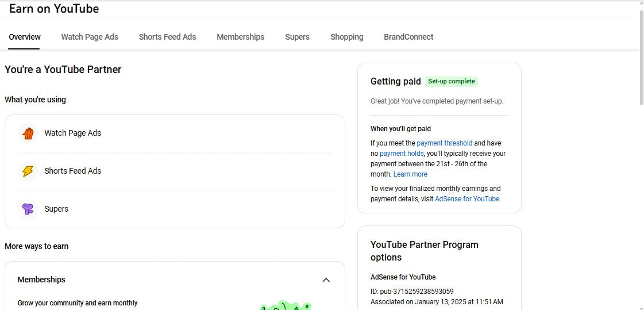This screenshot has height=310, width=644.
Task: Select the Overview tab
Action: coord(25,37)
